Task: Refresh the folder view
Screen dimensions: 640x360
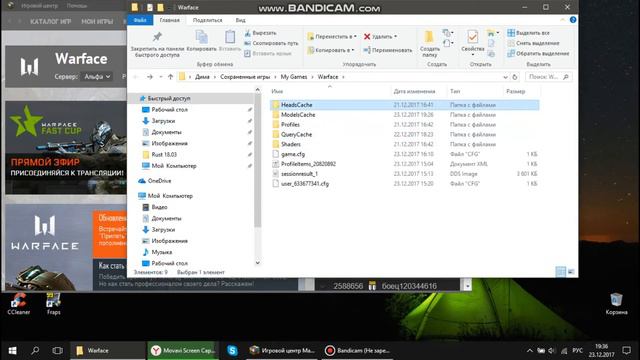Action: [515, 77]
